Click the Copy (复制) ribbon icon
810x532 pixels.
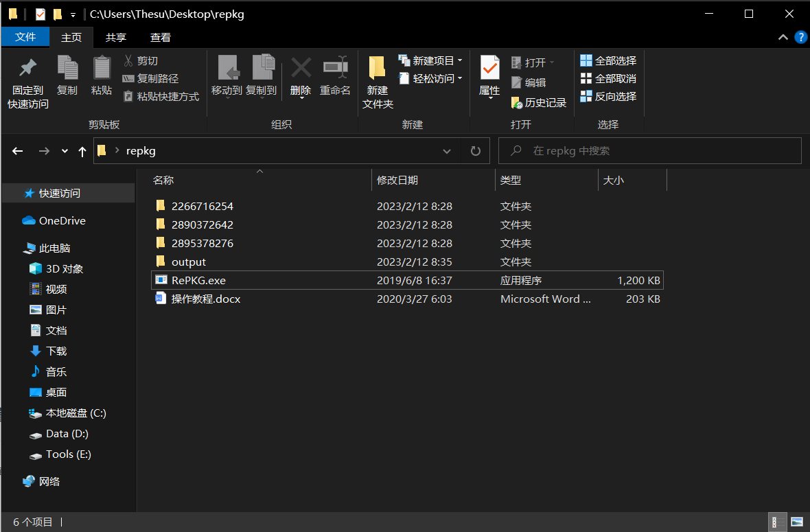pyautogui.click(x=67, y=68)
